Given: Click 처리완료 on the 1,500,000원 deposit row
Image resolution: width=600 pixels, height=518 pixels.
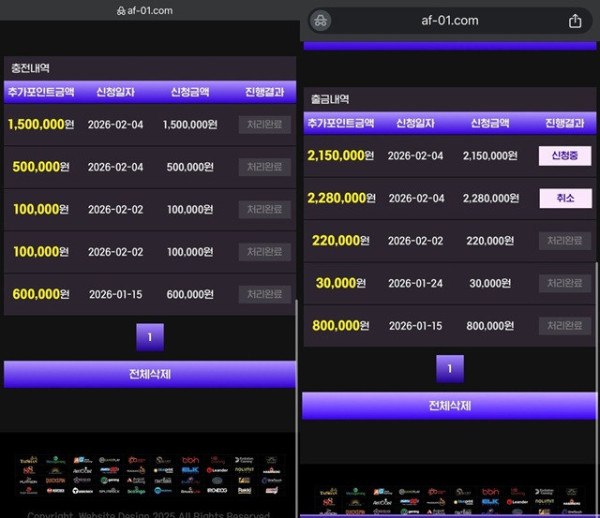Looking at the screenshot, I should pyautogui.click(x=264, y=125).
